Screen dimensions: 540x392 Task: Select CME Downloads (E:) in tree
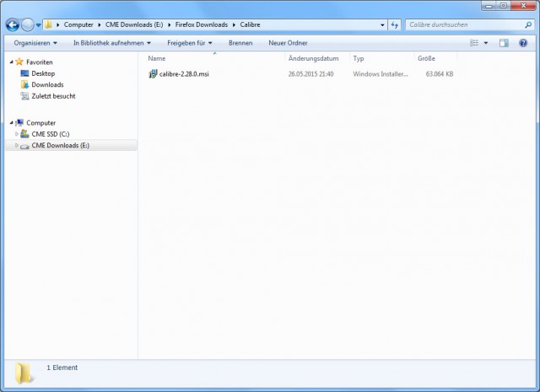pos(60,145)
